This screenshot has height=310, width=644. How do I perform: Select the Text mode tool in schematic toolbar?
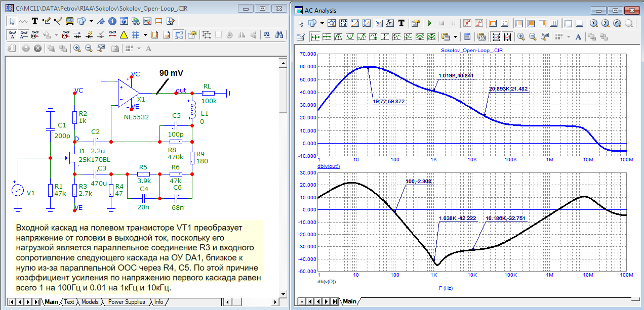pyautogui.click(x=35, y=21)
